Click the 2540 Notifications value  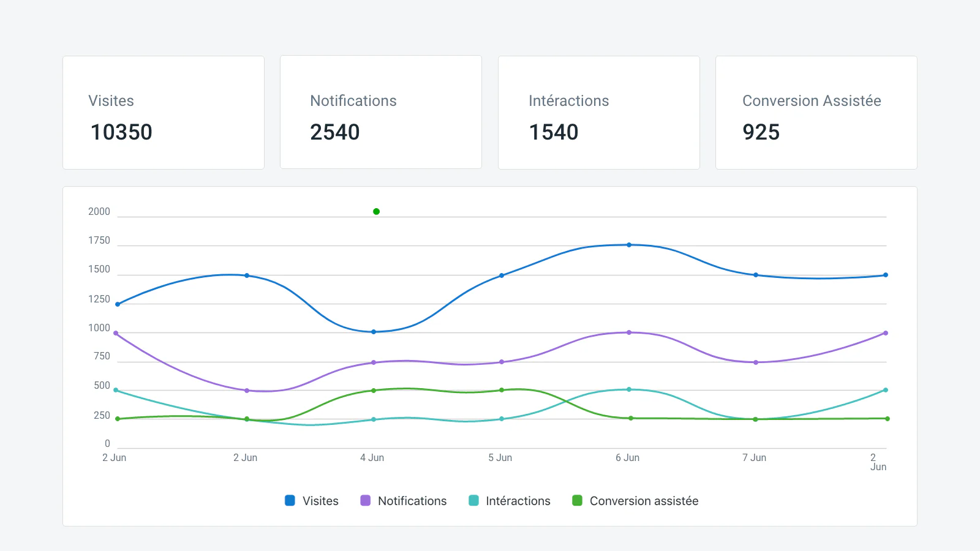pyautogui.click(x=335, y=132)
